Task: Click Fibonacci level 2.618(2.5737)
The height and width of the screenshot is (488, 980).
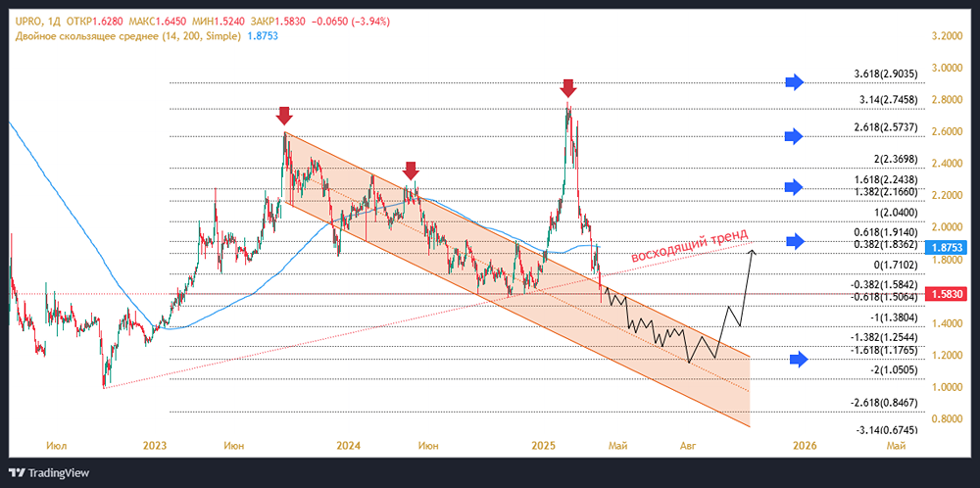Action: [x=886, y=127]
